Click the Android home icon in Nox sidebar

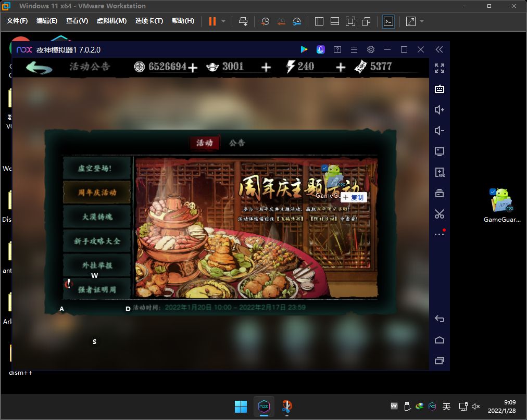pyautogui.click(x=440, y=340)
